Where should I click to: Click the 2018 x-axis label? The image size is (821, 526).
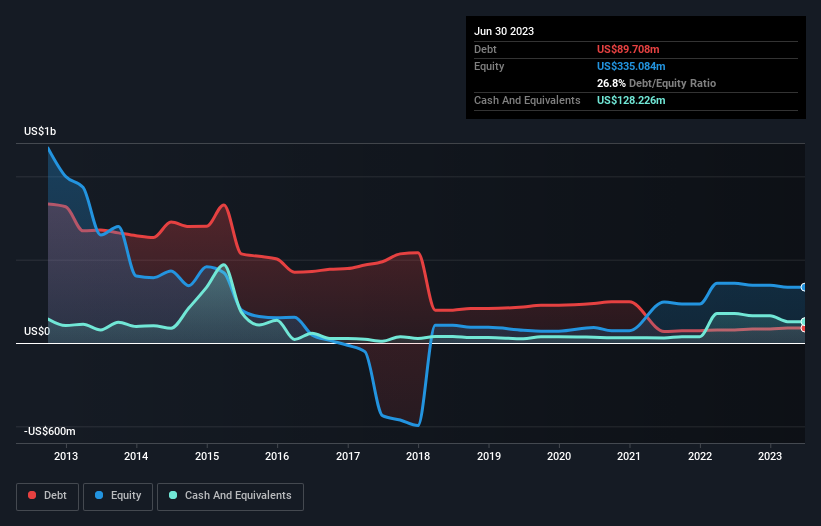pos(418,456)
